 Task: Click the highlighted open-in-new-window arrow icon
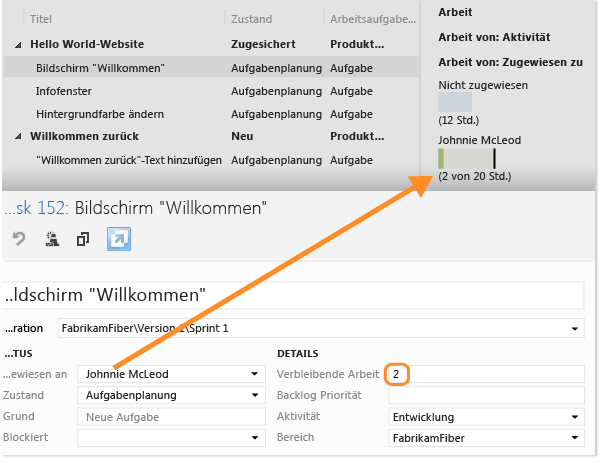[x=118, y=239]
